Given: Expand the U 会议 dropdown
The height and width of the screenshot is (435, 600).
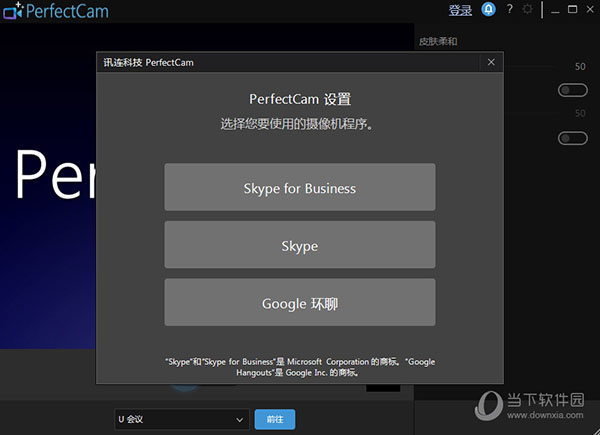Looking at the screenshot, I should click(182, 419).
